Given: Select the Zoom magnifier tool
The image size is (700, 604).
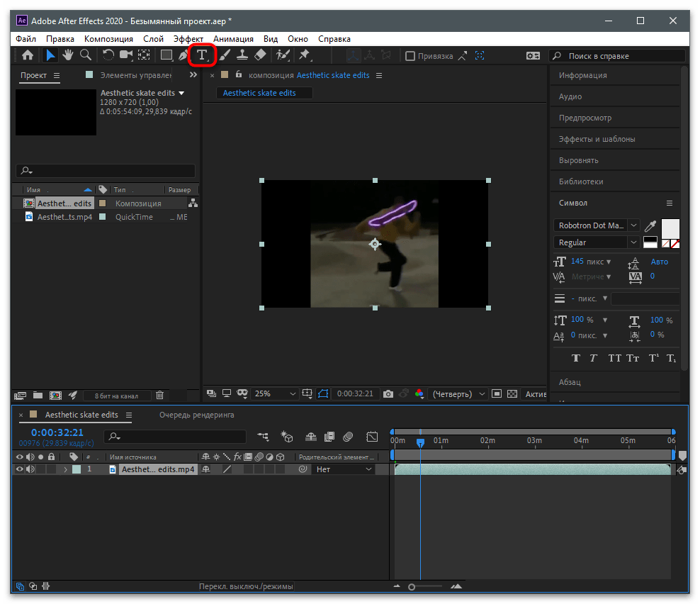Looking at the screenshot, I should coord(85,55).
